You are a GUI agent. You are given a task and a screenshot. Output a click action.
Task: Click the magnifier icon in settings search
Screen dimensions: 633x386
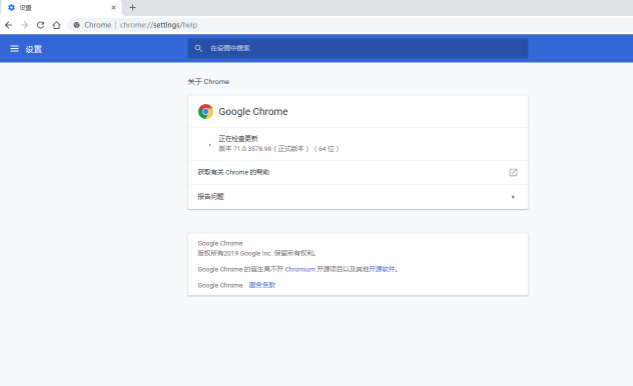(x=198, y=48)
